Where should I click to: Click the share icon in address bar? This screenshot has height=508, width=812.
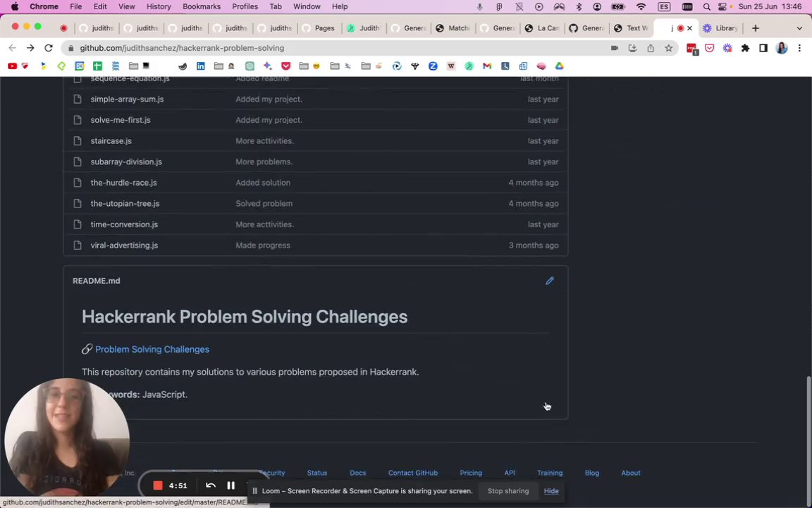(651, 48)
